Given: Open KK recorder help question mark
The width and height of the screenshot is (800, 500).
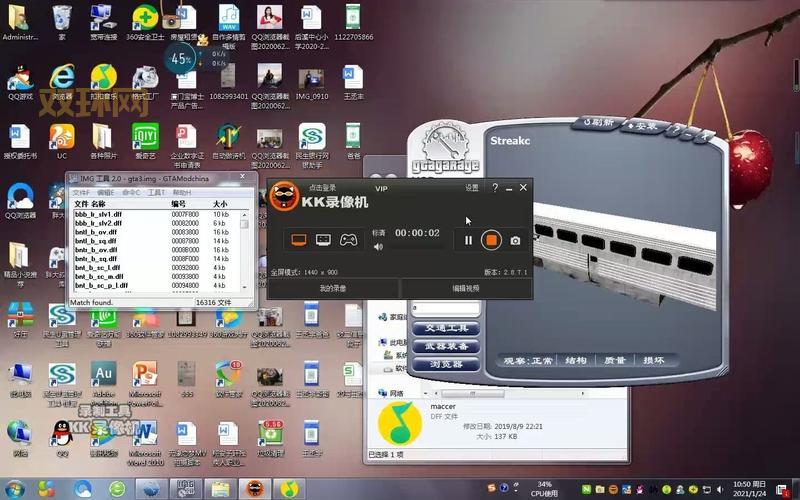Looking at the screenshot, I should (x=495, y=188).
